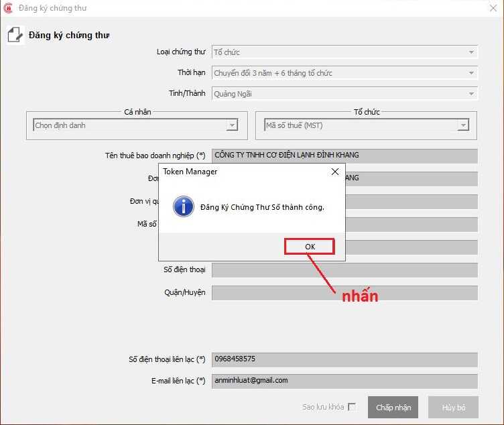Viewport: 504px width, 425px height.
Task: Click the 'Tổ chức' group label
Action: tap(367, 112)
